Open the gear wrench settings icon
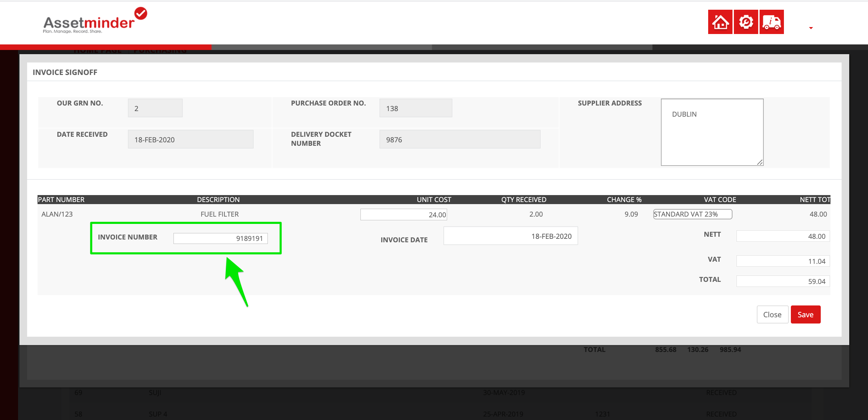The height and width of the screenshot is (420, 868). pyautogui.click(x=746, y=22)
